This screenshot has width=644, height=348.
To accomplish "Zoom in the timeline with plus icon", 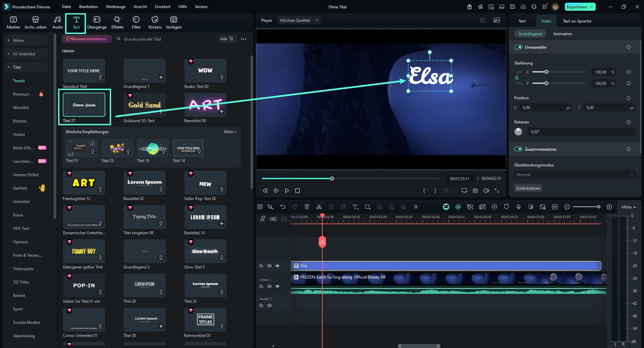I will [x=609, y=207].
